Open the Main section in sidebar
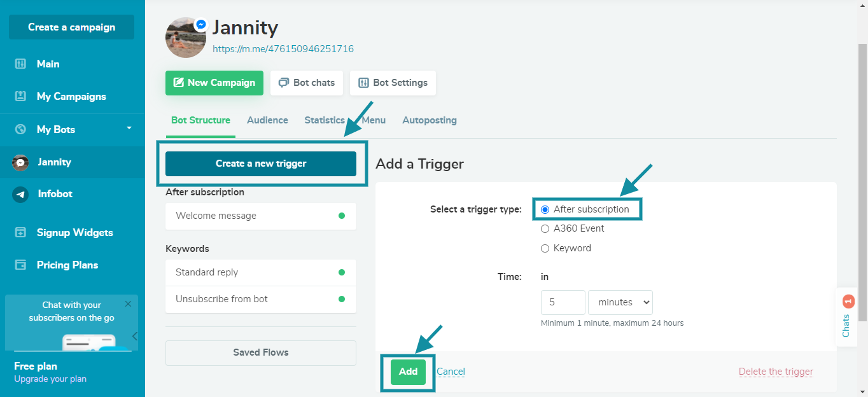Screen dimensions: 868x397 pos(49,64)
